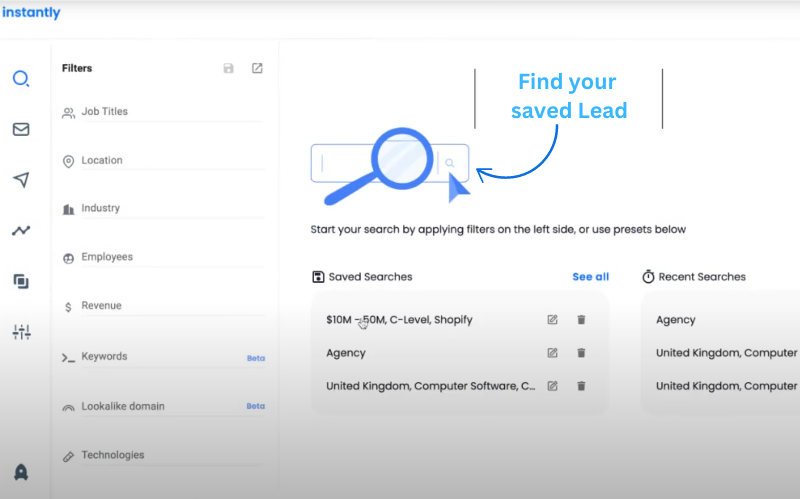Select the Agency entry under Recent Searches
The width and height of the screenshot is (800, 499).
coord(676,320)
